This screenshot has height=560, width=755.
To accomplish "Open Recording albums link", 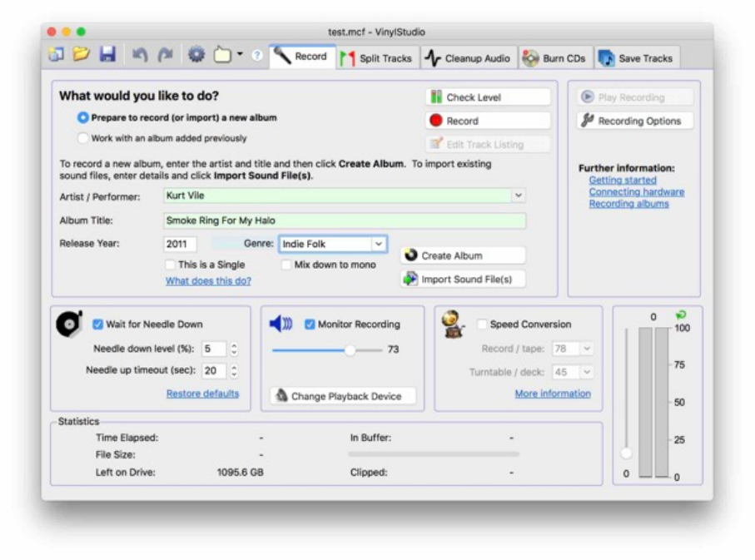I will click(x=628, y=204).
